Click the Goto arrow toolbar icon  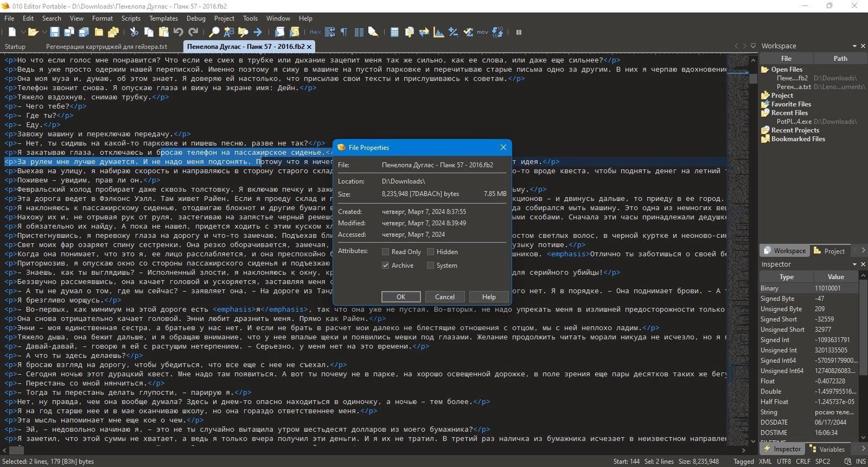(x=258, y=32)
